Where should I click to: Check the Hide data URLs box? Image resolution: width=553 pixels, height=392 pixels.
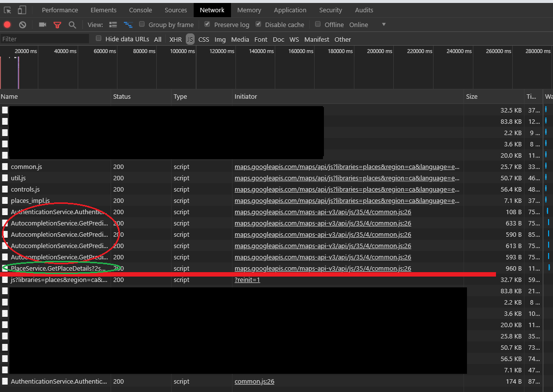(x=98, y=38)
